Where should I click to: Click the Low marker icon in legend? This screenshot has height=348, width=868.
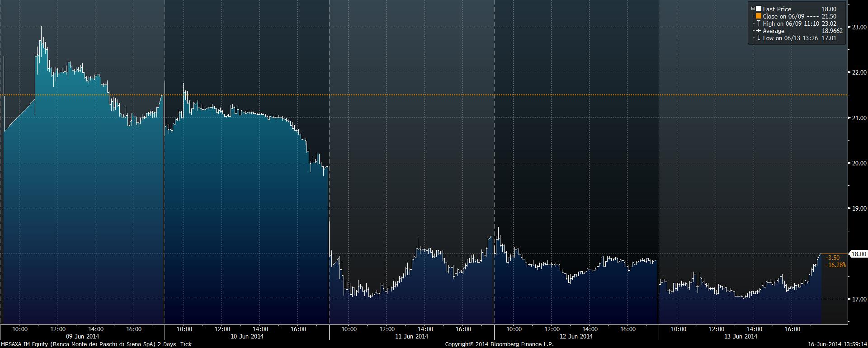coord(759,38)
